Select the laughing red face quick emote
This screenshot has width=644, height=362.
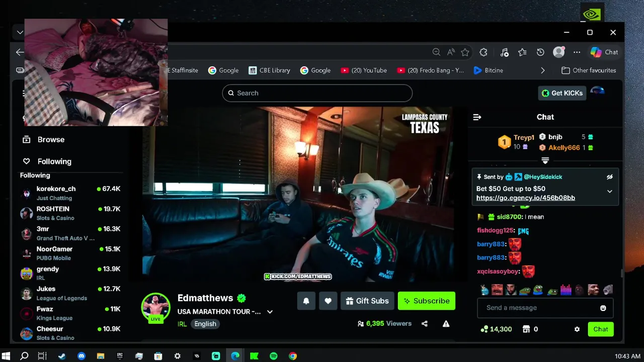point(497,290)
